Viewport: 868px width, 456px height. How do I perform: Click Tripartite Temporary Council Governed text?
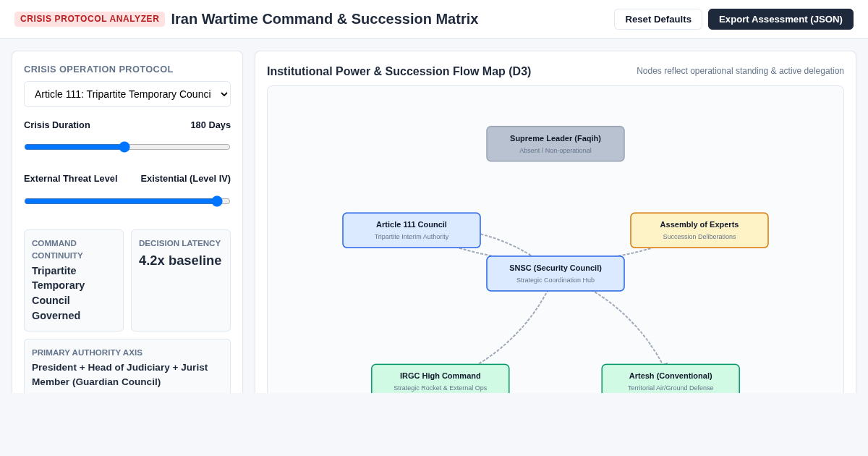pos(59,293)
